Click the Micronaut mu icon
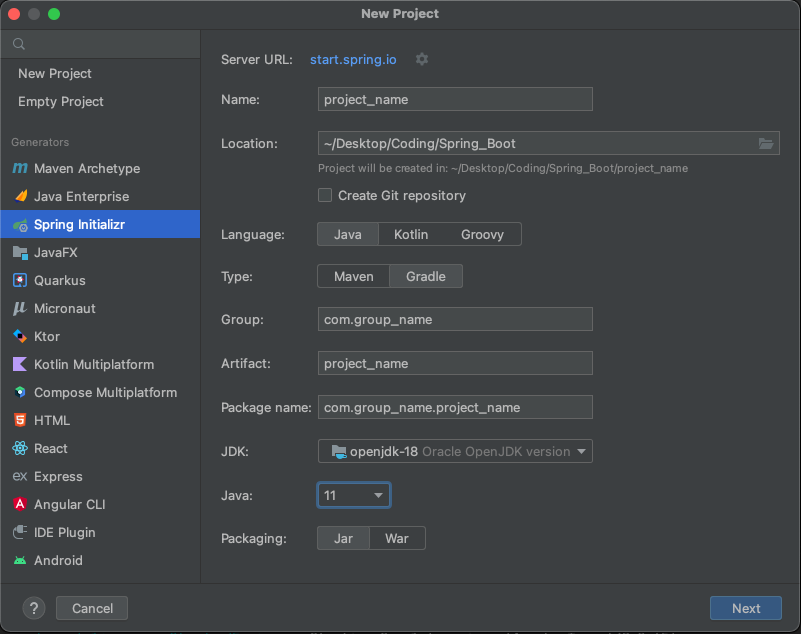Screen dimensions: 801x634 pos(20,308)
